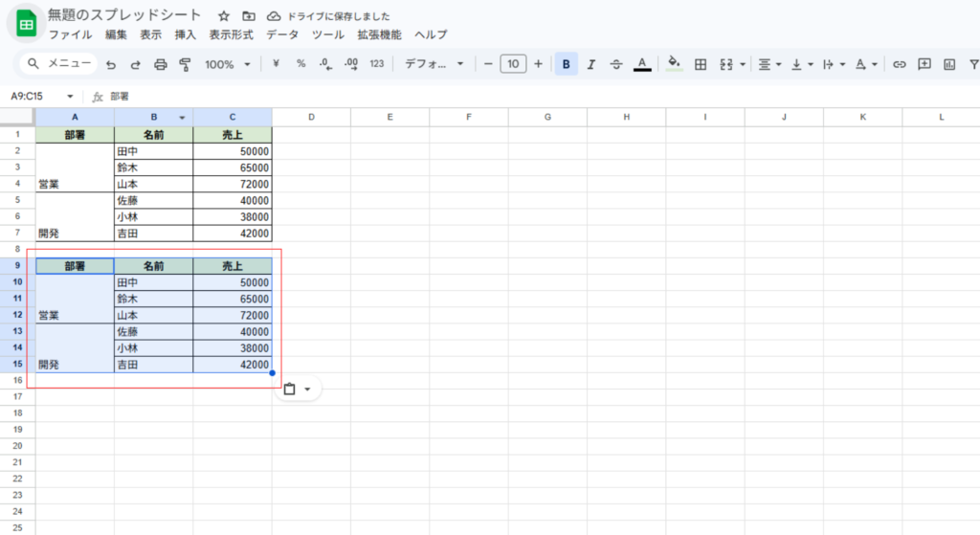Click the print icon
980x535 pixels.
[161, 64]
